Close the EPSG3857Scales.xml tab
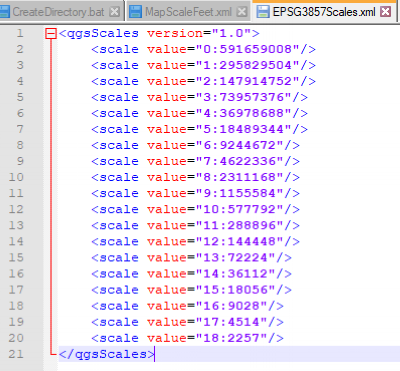The width and height of the screenshot is (400, 371). [386, 12]
